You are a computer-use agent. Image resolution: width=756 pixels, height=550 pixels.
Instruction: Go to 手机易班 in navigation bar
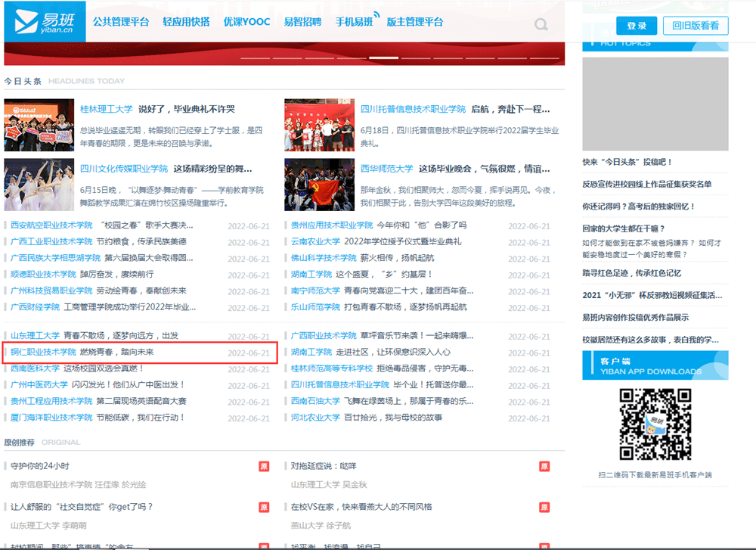(354, 22)
